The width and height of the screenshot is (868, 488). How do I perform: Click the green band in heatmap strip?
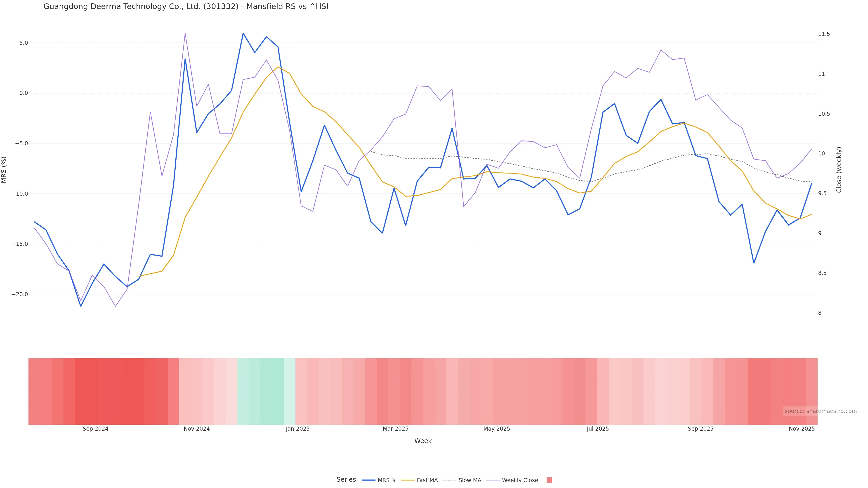click(266, 391)
